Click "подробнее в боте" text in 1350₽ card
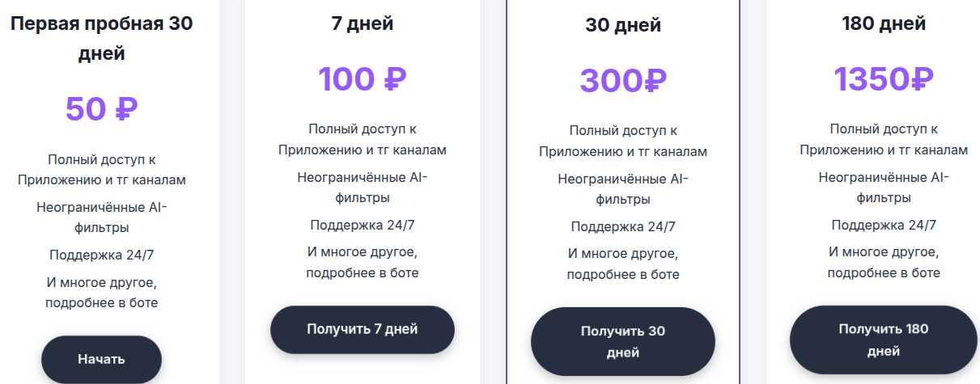The image size is (980, 384). click(884, 272)
